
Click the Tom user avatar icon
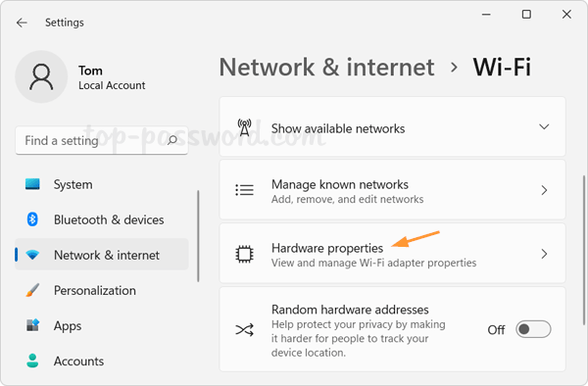tap(41, 76)
